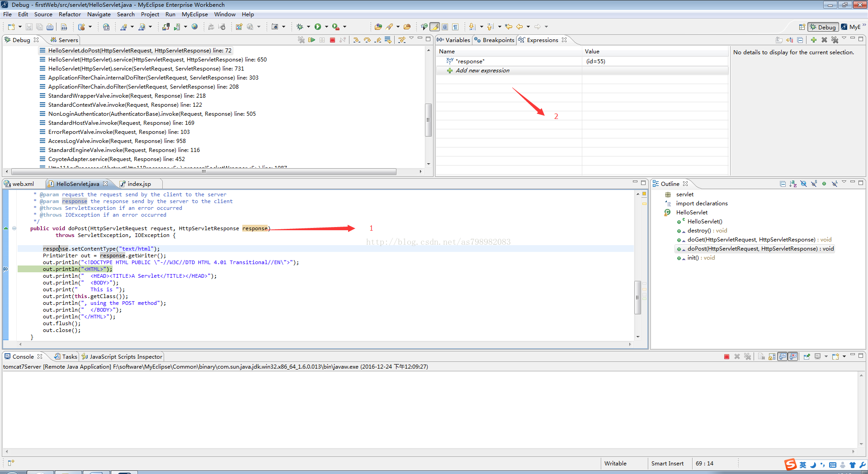Click the Sogou input method tray icon
The height and width of the screenshot is (474, 868).
pyautogui.click(x=790, y=465)
